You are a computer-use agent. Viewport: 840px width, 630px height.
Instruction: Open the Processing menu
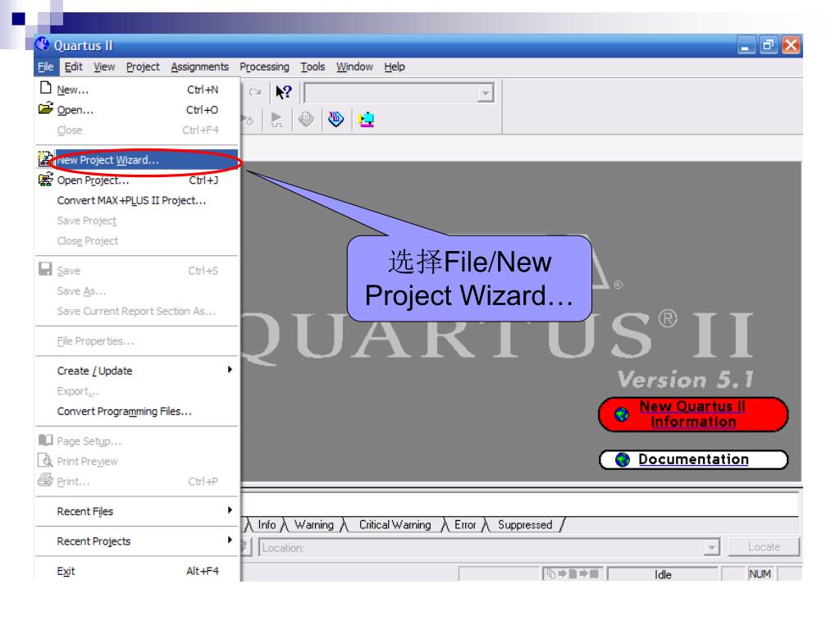(264, 66)
